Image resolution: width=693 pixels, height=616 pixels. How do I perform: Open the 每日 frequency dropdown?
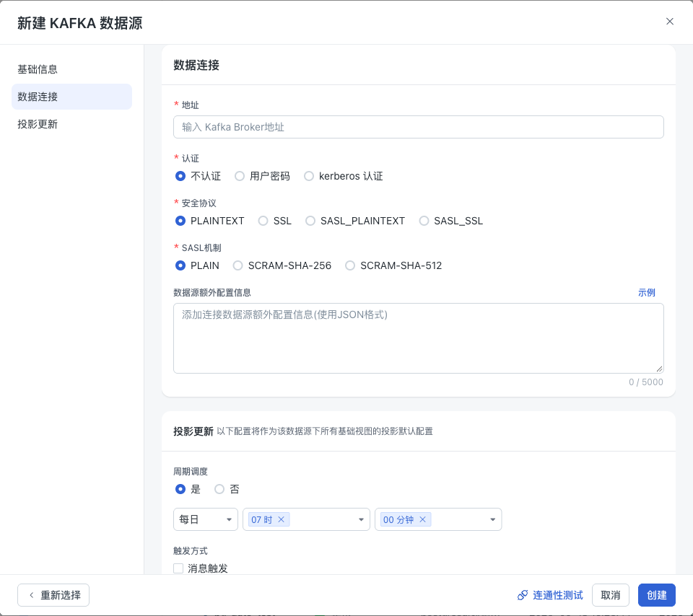click(x=206, y=519)
